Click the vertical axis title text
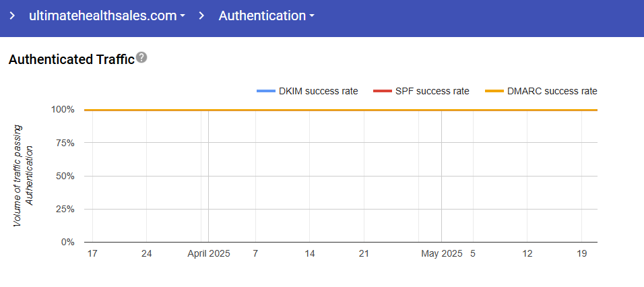The image size is (644, 287). 23,174
